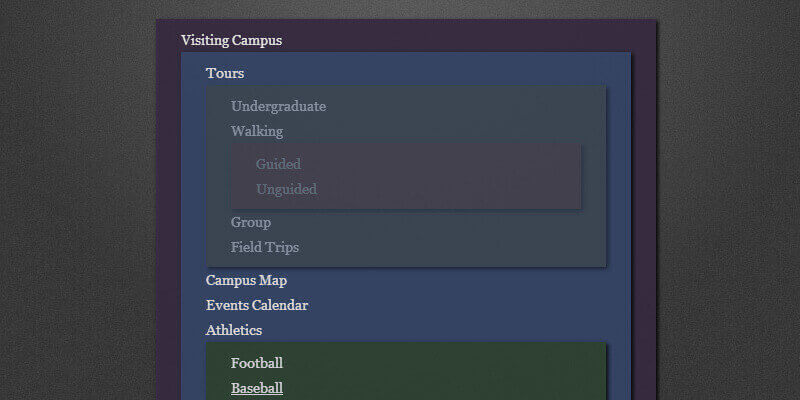
Task: Select Football under Athletics
Action: (x=257, y=363)
